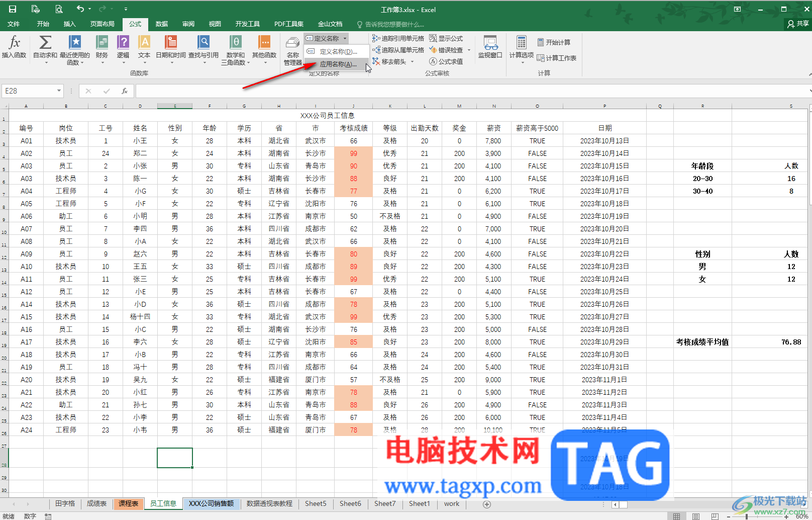Open Text (文本) functions library
This screenshot has width=812, height=520.
(144, 49)
